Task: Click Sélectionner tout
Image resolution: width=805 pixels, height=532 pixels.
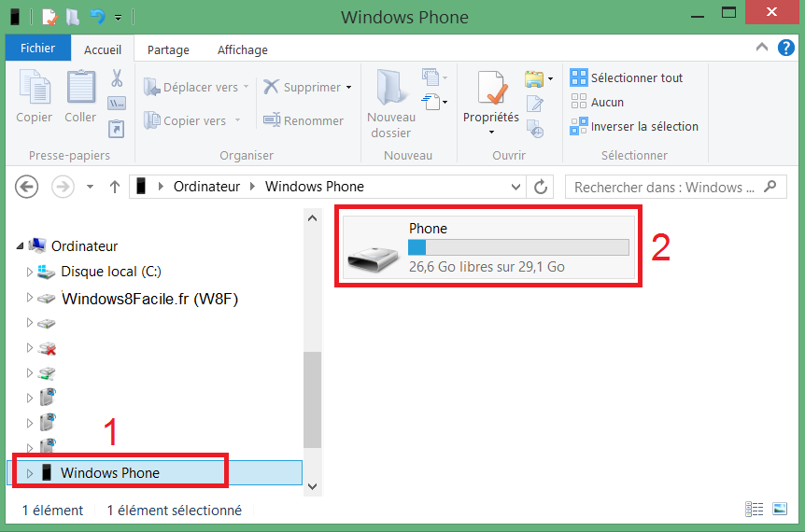Action: tap(627, 78)
